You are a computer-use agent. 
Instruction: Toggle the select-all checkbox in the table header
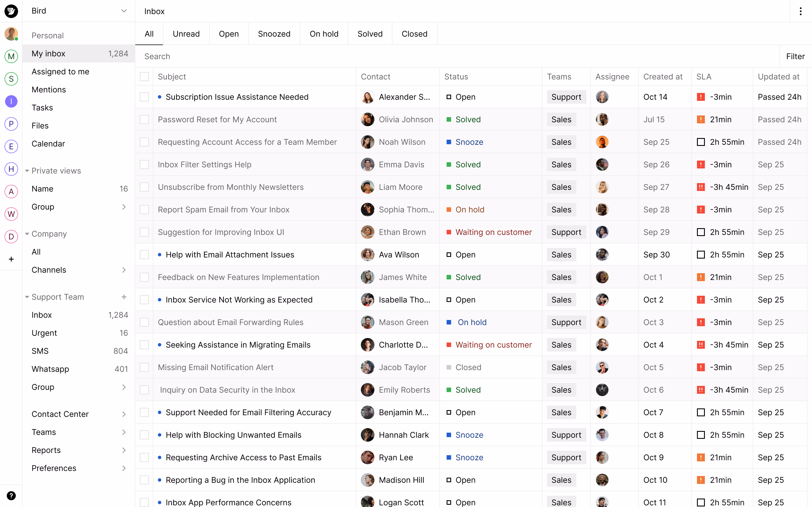coord(144,77)
